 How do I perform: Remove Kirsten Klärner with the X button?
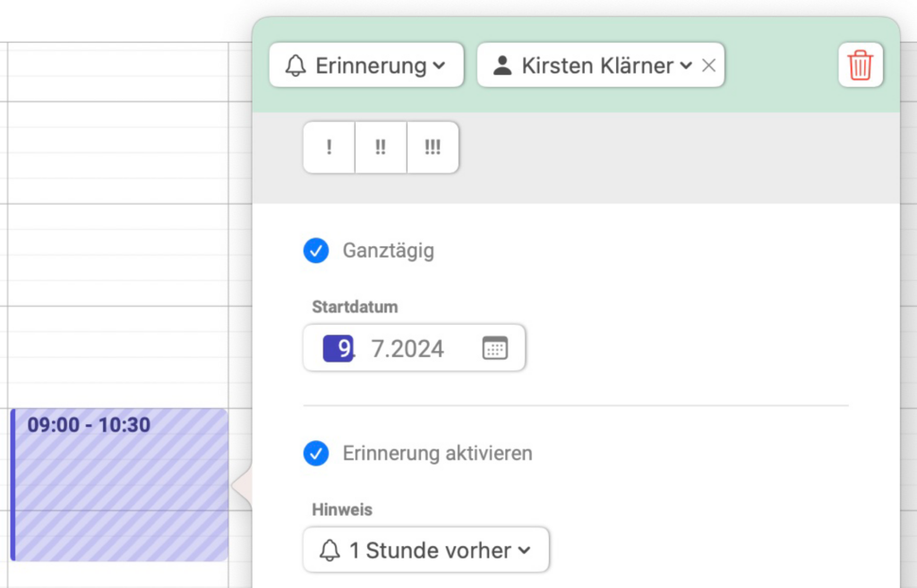[709, 64]
